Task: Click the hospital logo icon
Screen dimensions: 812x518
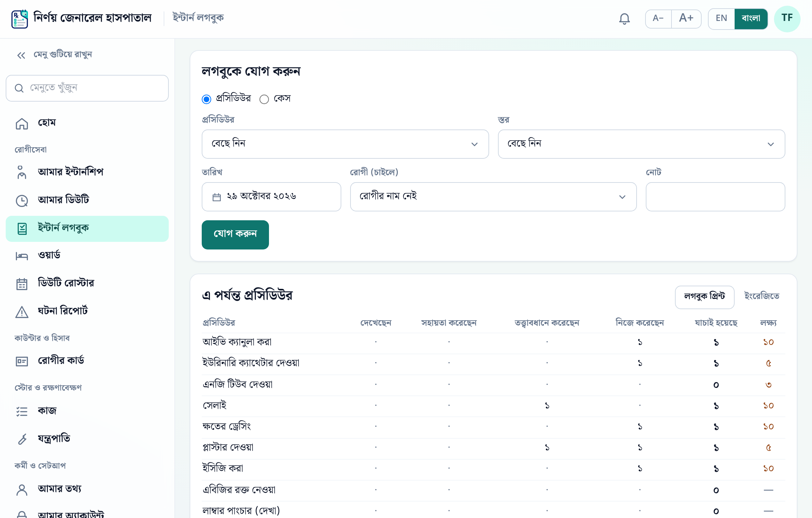Action: (x=20, y=19)
